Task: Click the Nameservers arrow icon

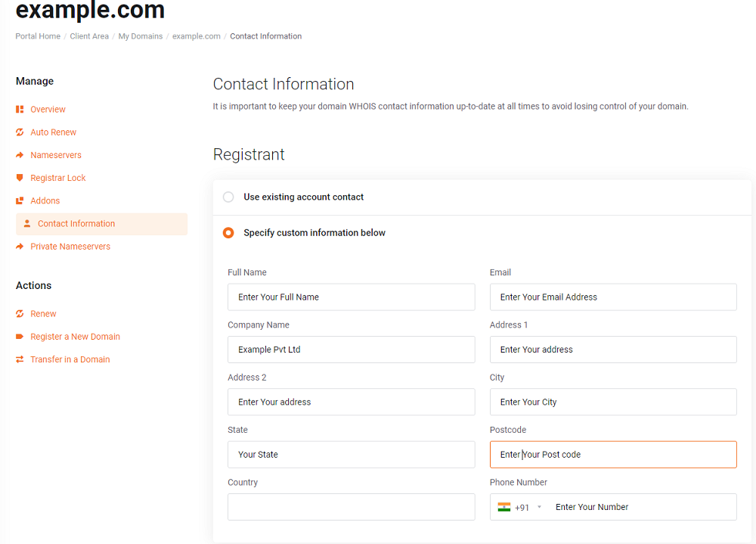Action: coord(20,155)
